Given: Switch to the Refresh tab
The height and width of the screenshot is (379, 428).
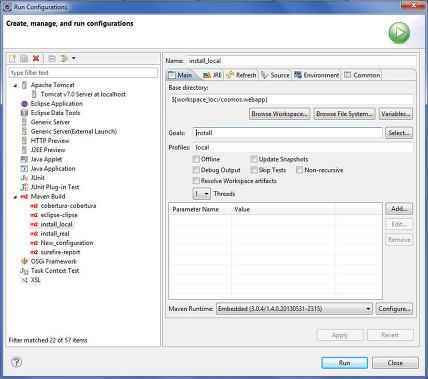Looking at the screenshot, I should click(241, 75).
